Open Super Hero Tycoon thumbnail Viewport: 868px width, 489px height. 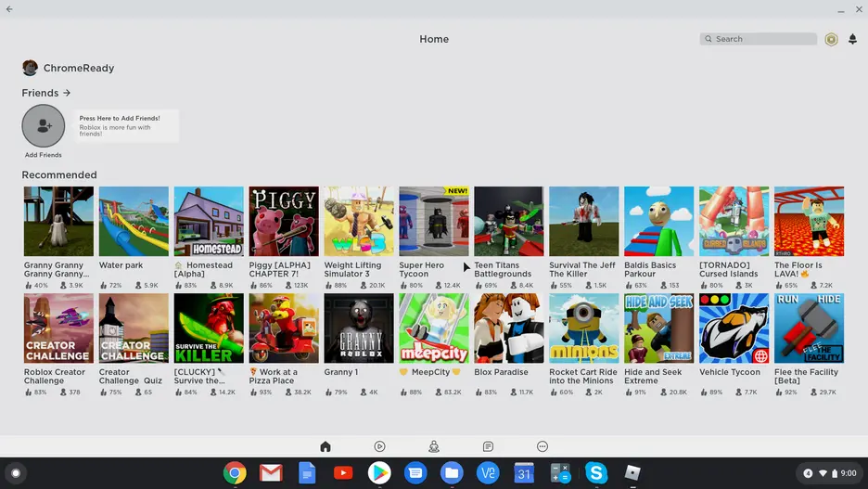point(434,222)
